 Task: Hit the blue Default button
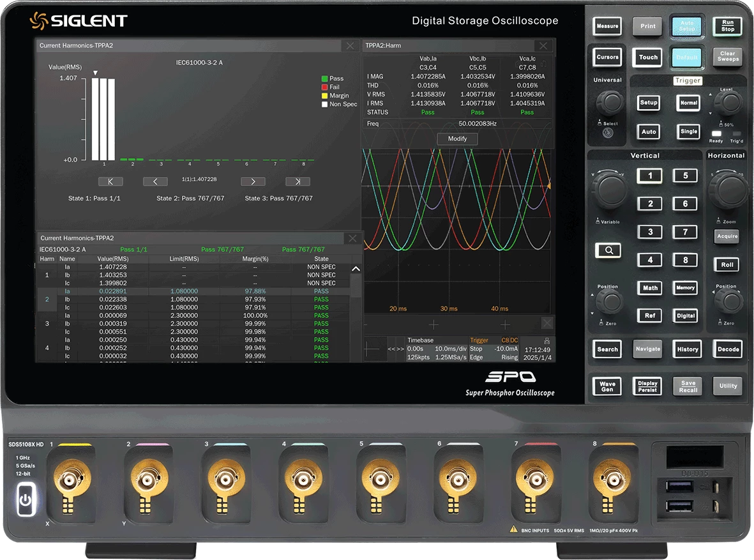687,57
